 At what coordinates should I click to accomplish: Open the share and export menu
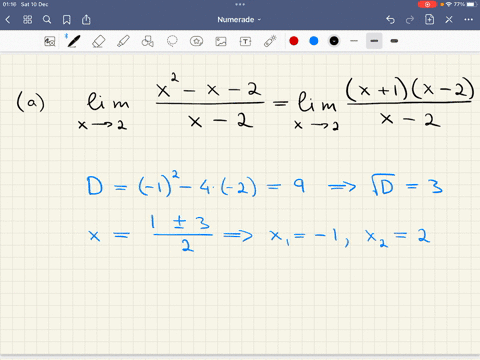(x=86, y=20)
